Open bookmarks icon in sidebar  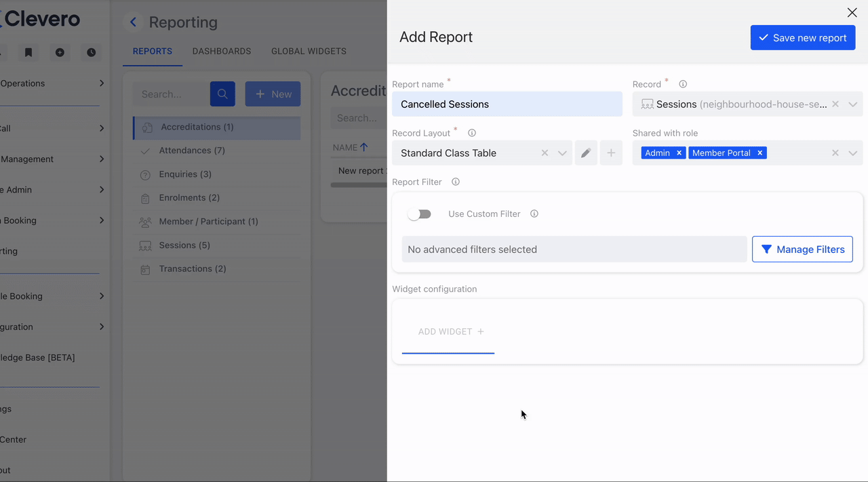point(28,52)
